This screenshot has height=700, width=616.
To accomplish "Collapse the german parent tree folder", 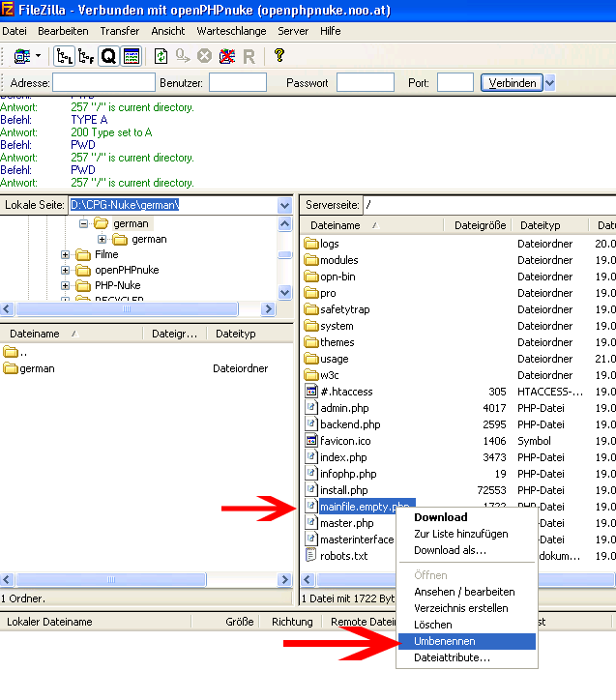I will tap(83, 223).
